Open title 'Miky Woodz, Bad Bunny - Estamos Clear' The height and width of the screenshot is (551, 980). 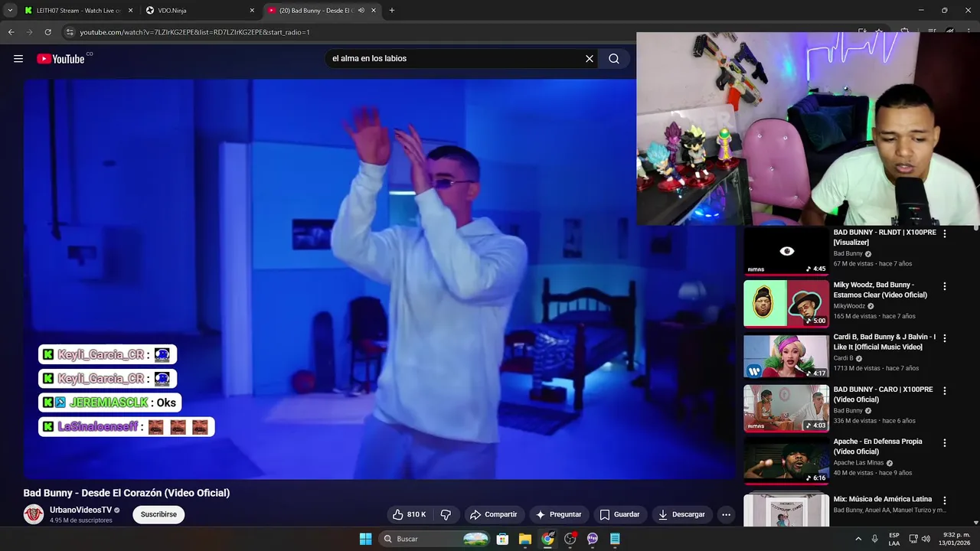tap(880, 290)
